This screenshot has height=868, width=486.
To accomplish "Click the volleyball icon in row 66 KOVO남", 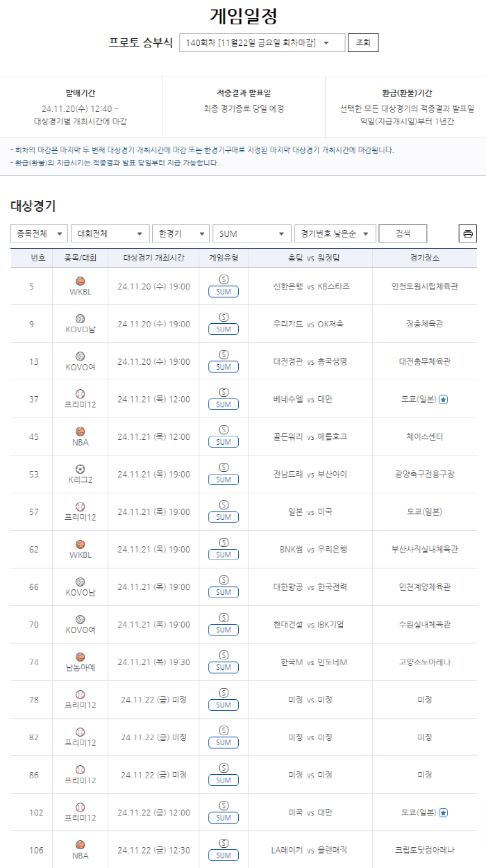I will (x=80, y=582).
